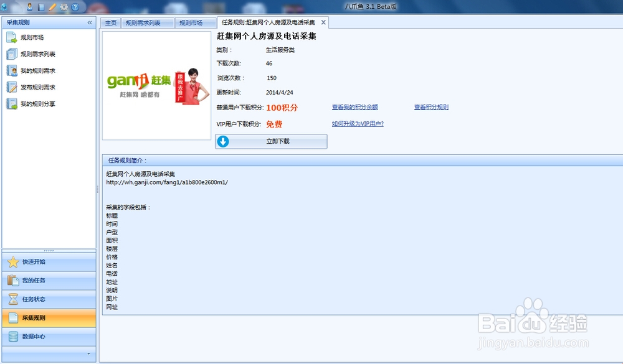Viewport: 623px width, 364px height.
Task: Click the 我的规则需求 sidebar icon
Action: pyautogui.click(x=11, y=71)
